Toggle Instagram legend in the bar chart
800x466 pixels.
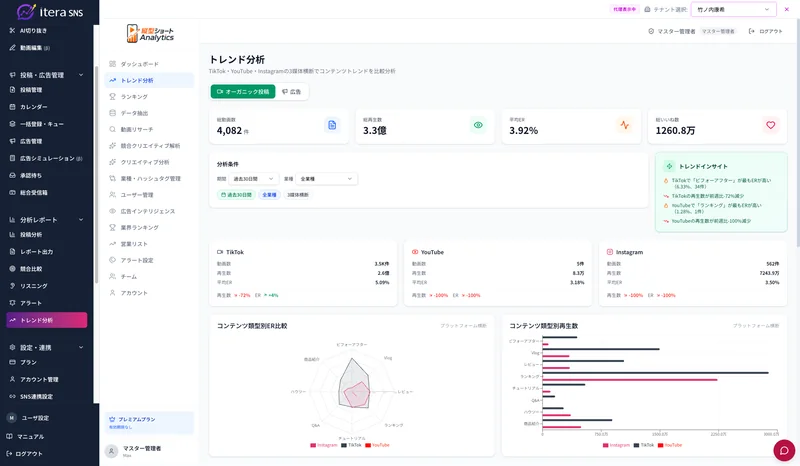[616, 445]
